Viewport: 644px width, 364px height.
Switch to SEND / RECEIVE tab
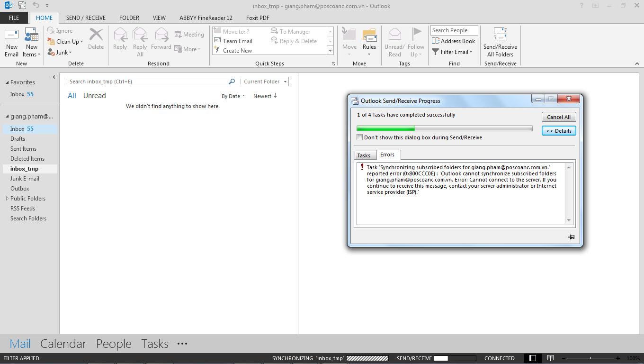click(86, 18)
